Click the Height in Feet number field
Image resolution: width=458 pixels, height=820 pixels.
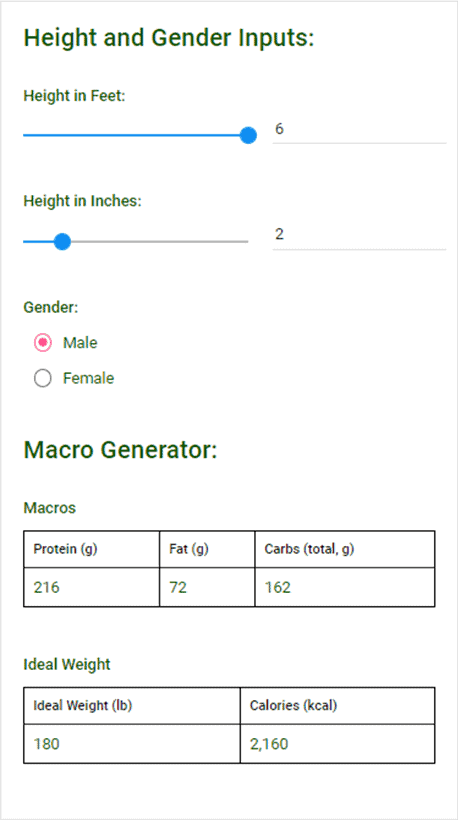click(359, 129)
